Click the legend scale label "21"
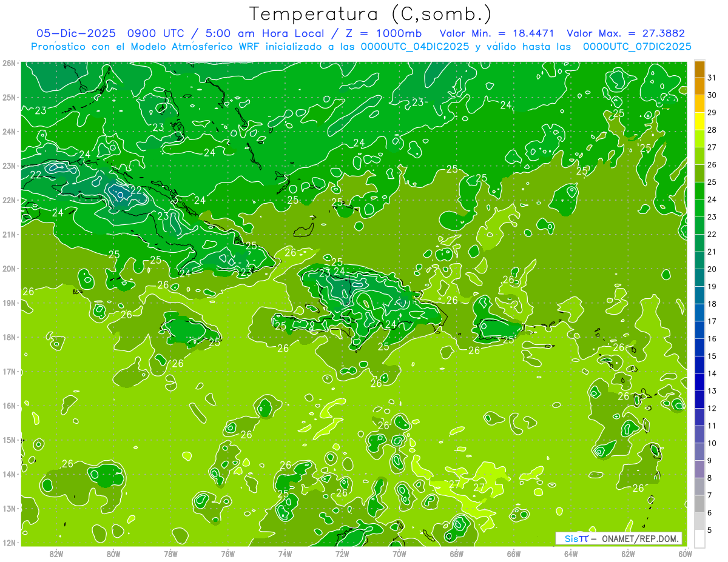 click(x=712, y=252)
